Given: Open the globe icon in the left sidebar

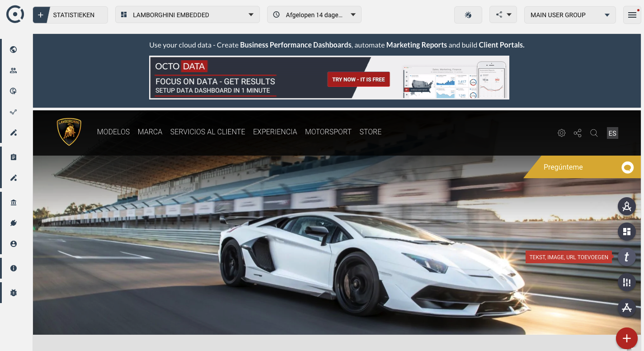Looking at the screenshot, I should click(x=14, y=50).
